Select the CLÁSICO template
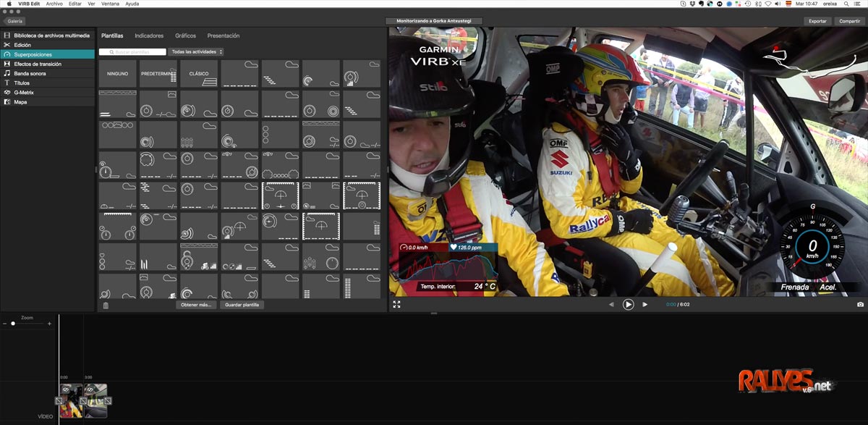The image size is (868, 425). 199,74
